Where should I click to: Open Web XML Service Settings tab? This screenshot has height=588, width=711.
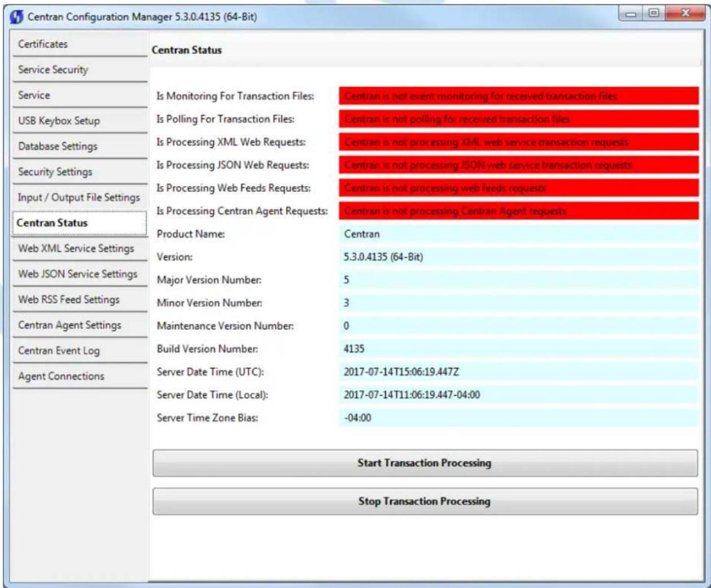tap(80, 248)
